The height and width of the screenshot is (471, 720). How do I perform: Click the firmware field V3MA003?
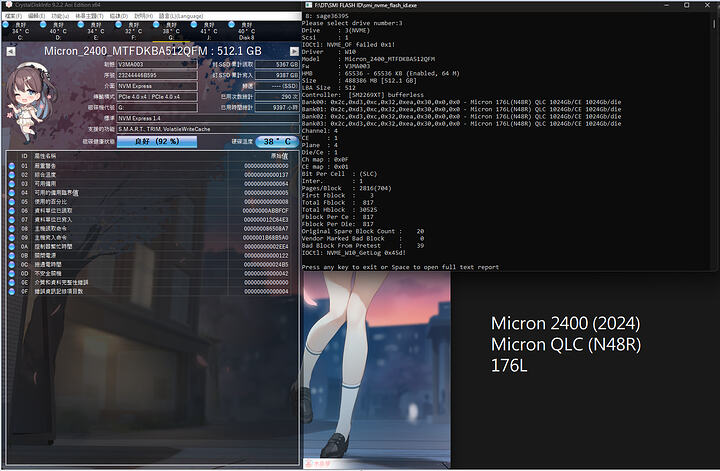(157, 65)
